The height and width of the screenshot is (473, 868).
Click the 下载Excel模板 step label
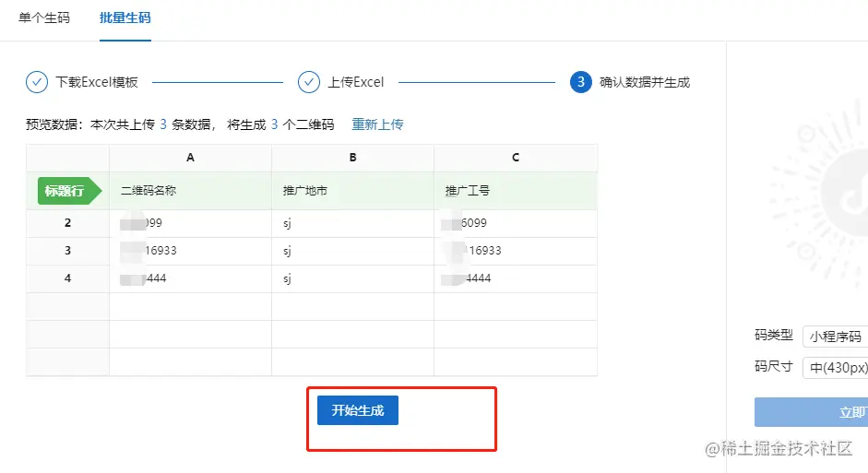97,82
